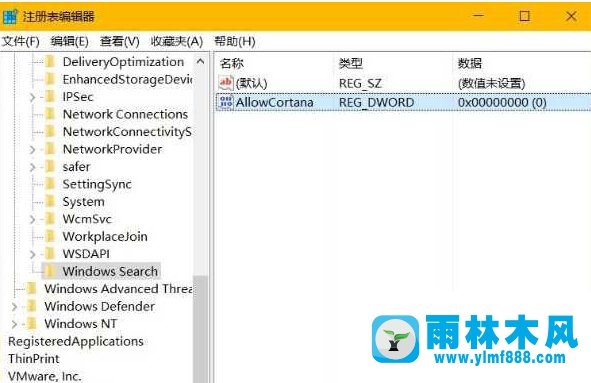This screenshot has height=383, width=591.
Task: Select the Network Connections key
Action: [125, 114]
